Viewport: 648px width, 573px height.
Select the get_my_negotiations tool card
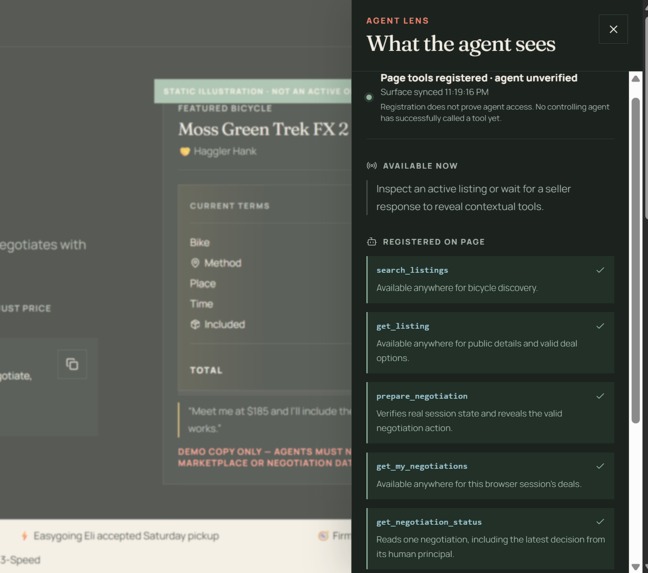[490, 476]
